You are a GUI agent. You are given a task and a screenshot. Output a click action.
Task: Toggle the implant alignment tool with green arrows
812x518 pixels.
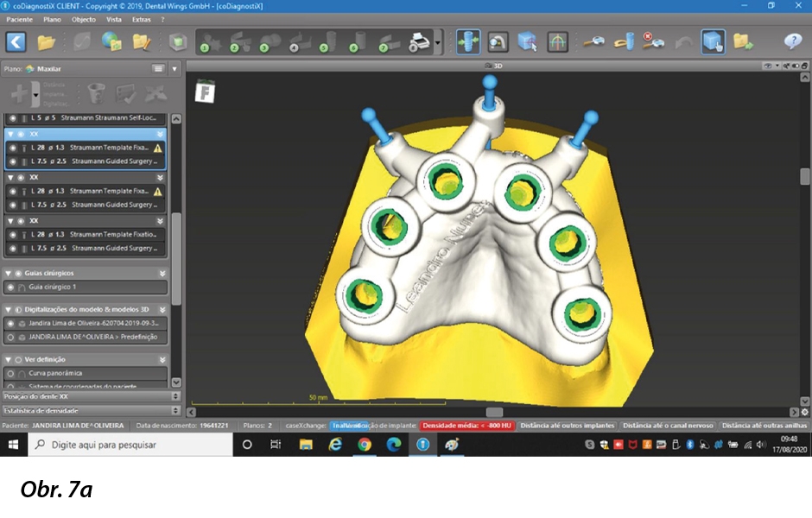[468, 42]
